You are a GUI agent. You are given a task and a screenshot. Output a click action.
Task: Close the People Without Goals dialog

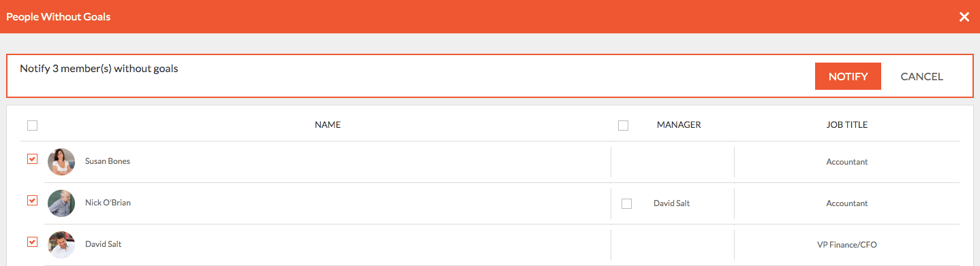coord(964,17)
